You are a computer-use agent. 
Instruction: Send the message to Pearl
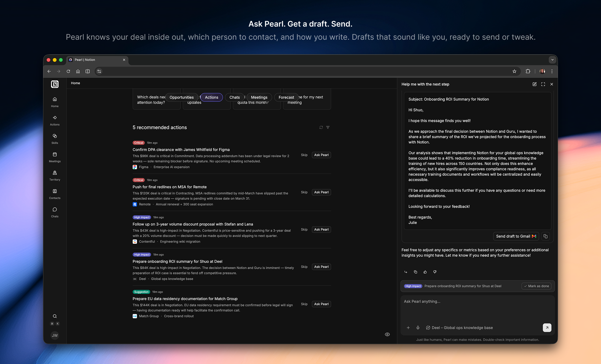pos(547,328)
